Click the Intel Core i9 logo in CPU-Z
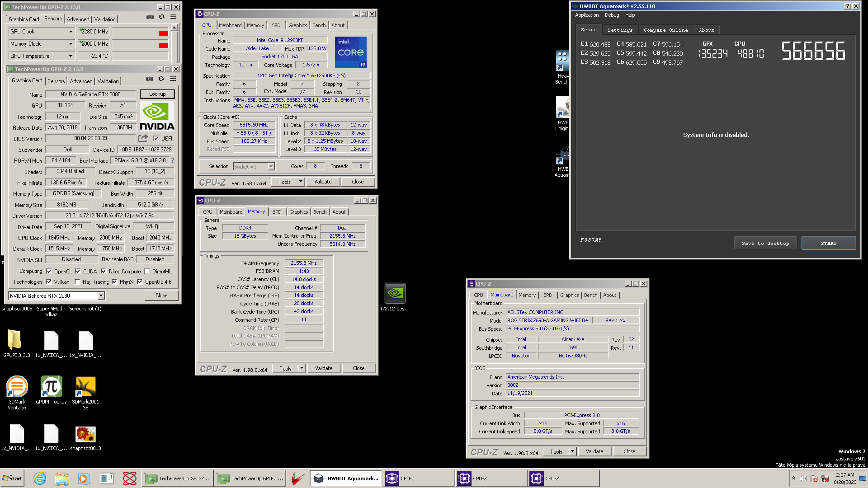868x488 pixels. tap(351, 52)
